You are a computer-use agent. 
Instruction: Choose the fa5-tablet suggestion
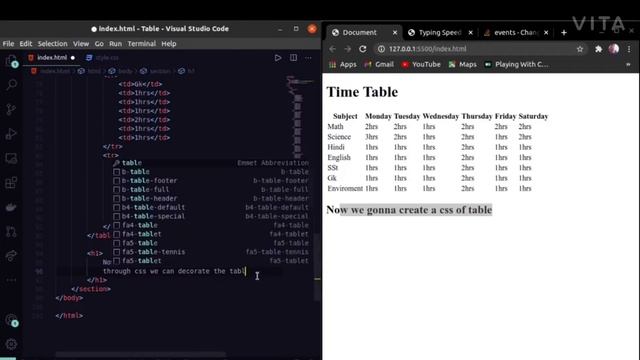click(211, 261)
